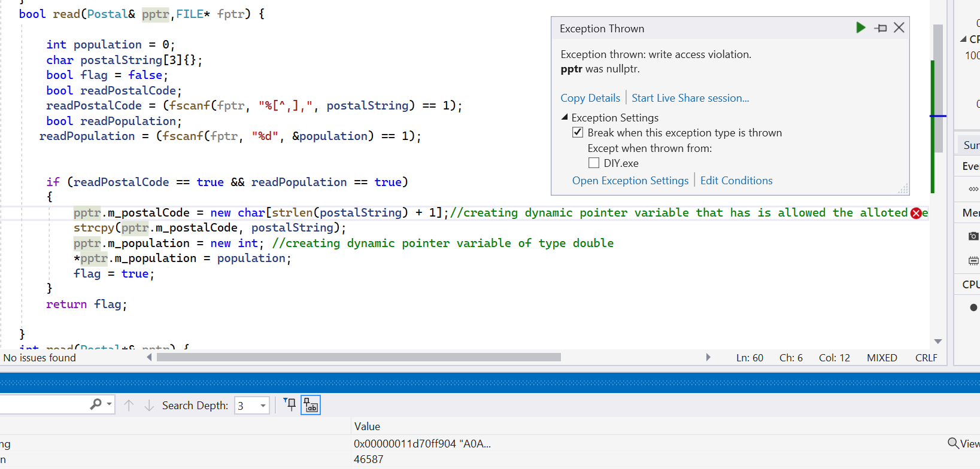
Task: Click the 'Ch: 6' character indicator
Action: (791, 358)
